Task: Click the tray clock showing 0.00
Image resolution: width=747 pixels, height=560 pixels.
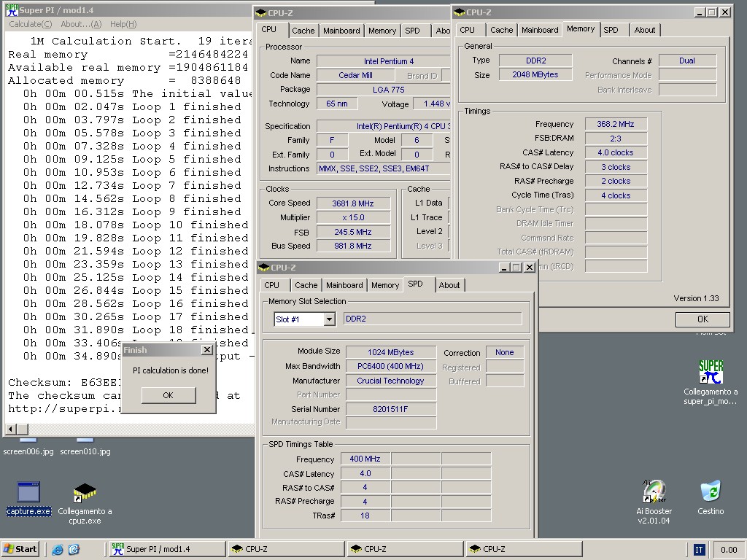Action: coord(729,550)
